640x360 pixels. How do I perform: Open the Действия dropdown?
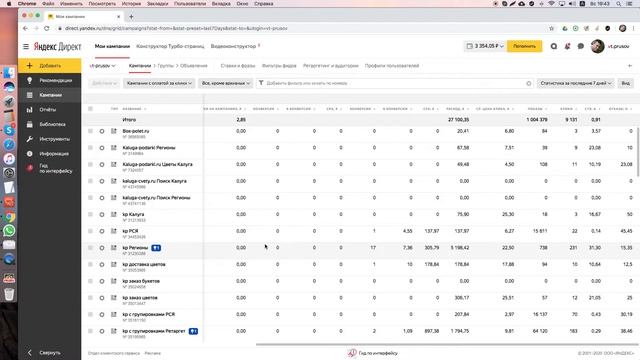point(104,83)
